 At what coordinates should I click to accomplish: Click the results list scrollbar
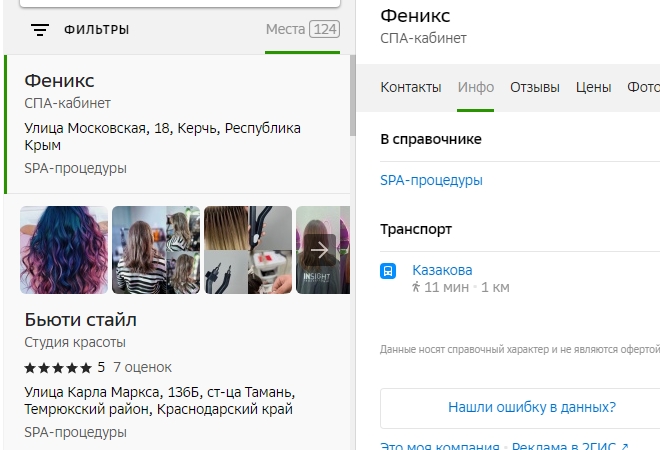click(x=351, y=97)
